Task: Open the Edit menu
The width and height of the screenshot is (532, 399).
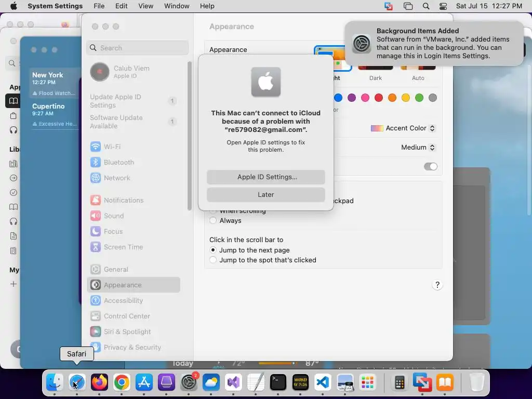Action: tap(121, 6)
